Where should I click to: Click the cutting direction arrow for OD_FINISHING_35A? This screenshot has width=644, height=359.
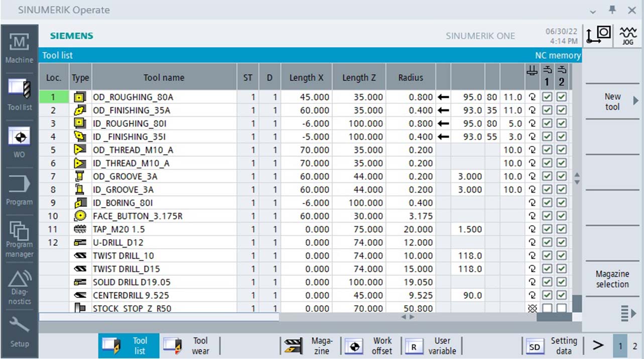tap(443, 110)
